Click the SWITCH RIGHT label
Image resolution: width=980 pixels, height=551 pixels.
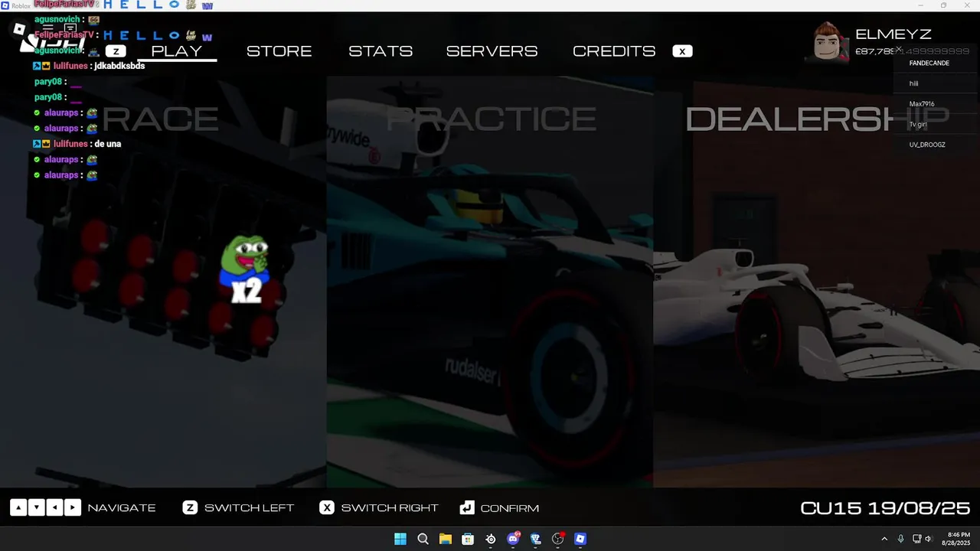[x=390, y=508]
